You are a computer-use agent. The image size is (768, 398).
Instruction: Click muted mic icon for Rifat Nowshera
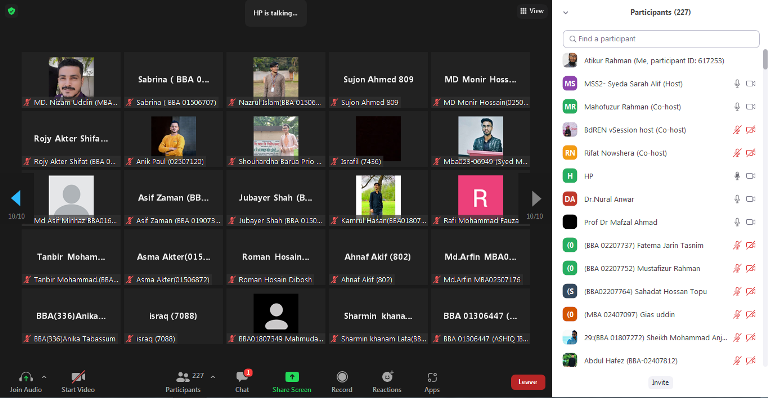pos(737,153)
